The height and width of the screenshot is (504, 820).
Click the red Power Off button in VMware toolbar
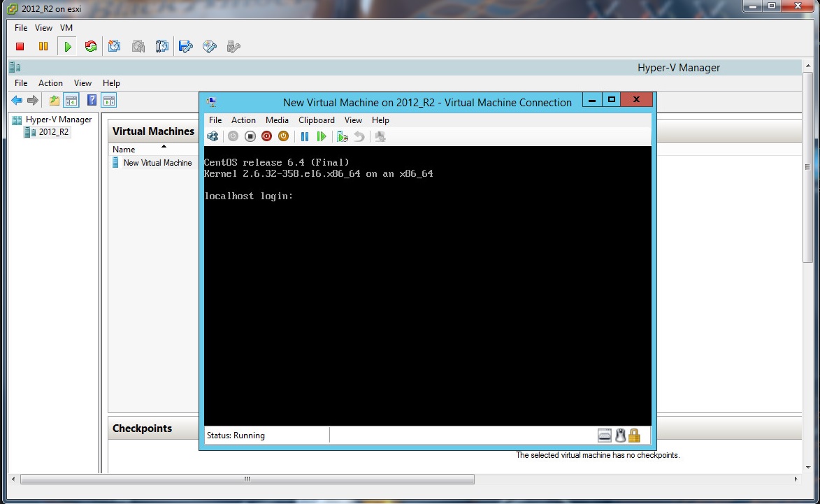click(20, 47)
